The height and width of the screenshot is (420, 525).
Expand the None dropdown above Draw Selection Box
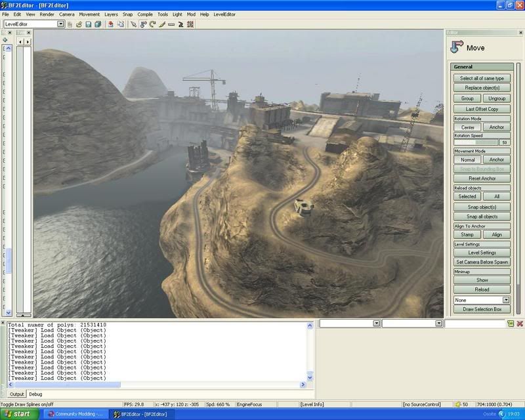tap(506, 300)
